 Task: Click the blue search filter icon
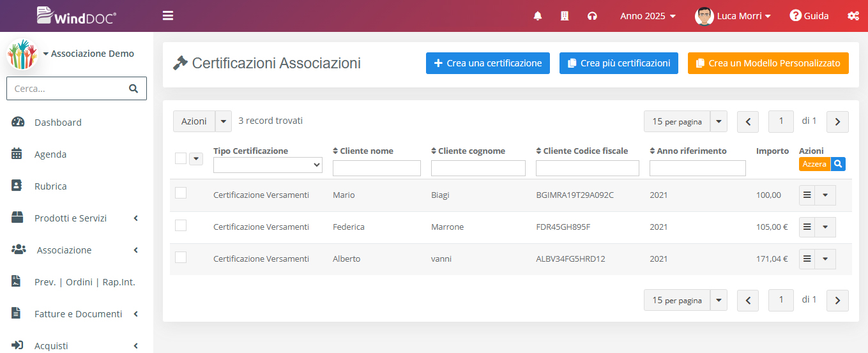tap(838, 164)
